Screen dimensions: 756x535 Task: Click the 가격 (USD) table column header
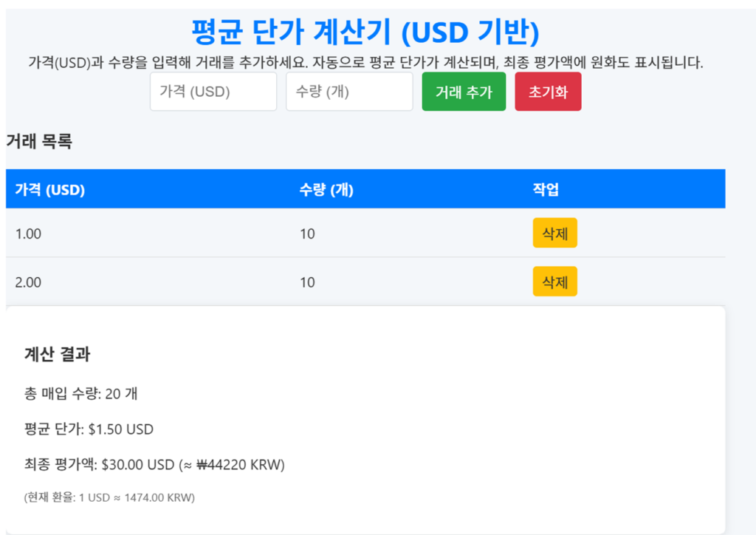pyautogui.click(x=47, y=189)
